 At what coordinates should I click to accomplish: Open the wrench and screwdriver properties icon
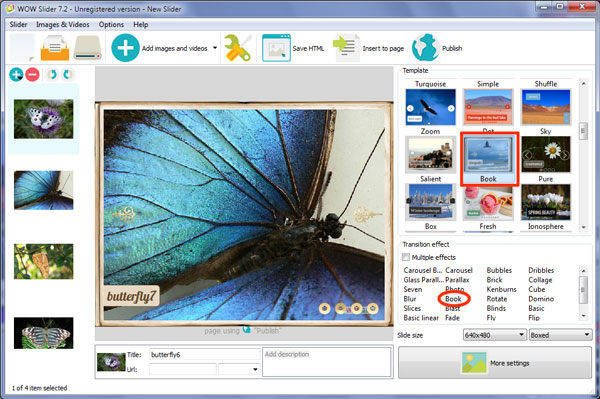pyautogui.click(x=238, y=48)
